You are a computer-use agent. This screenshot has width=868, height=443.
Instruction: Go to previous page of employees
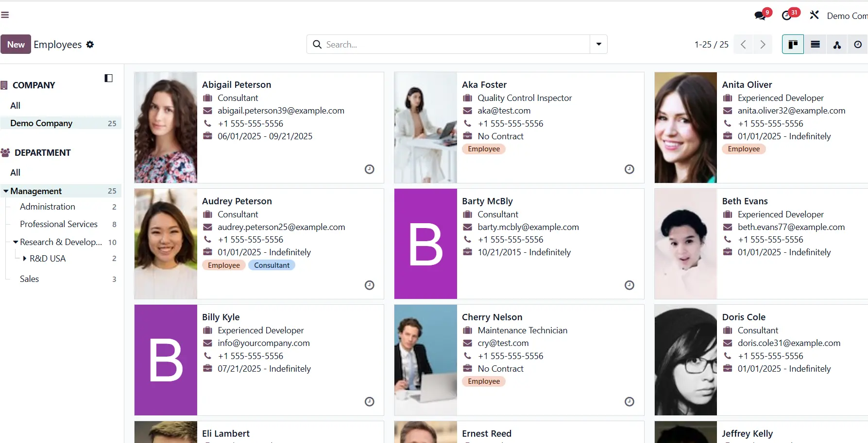[743, 45]
